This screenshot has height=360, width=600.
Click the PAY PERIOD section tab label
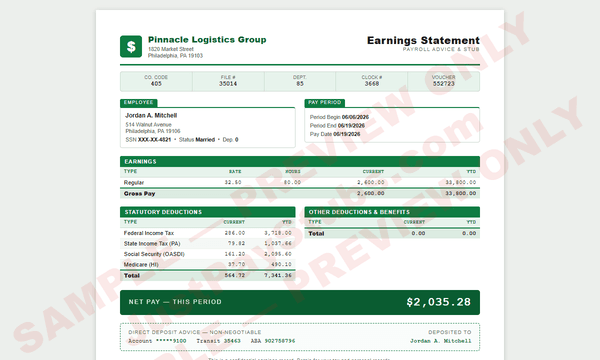tap(324, 103)
